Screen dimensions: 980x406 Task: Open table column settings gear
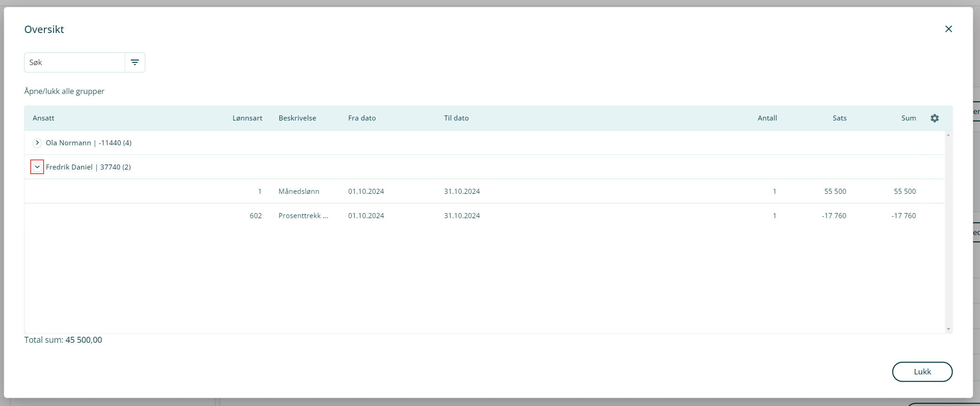click(934, 118)
